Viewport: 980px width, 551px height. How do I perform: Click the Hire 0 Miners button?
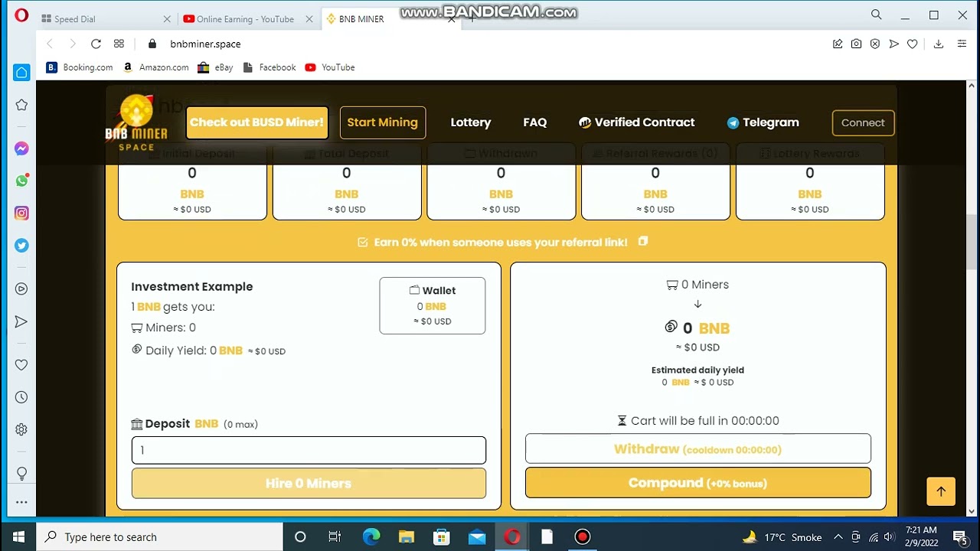(309, 484)
